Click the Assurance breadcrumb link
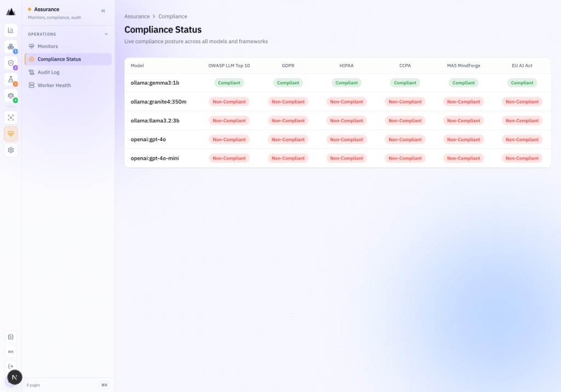Image resolution: width=561 pixels, height=392 pixels. (x=137, y=16)
